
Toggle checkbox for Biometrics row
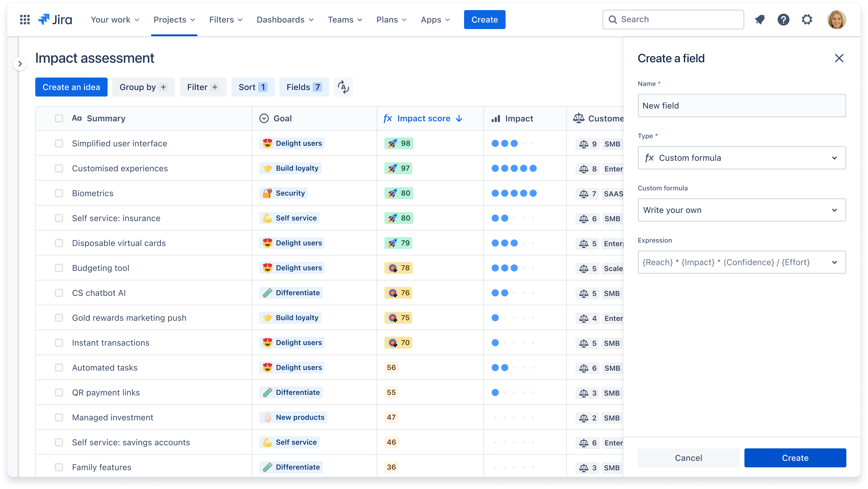(58, 193)
